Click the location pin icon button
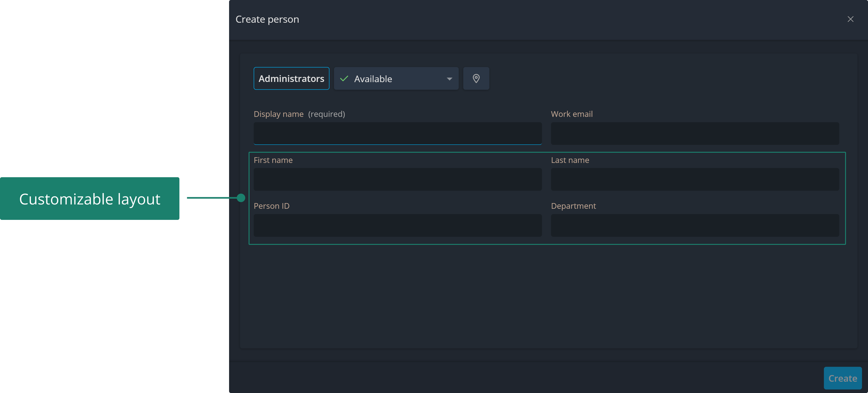Image resolution: width=868 pixels, height=393 pixels. pos(476,79)
